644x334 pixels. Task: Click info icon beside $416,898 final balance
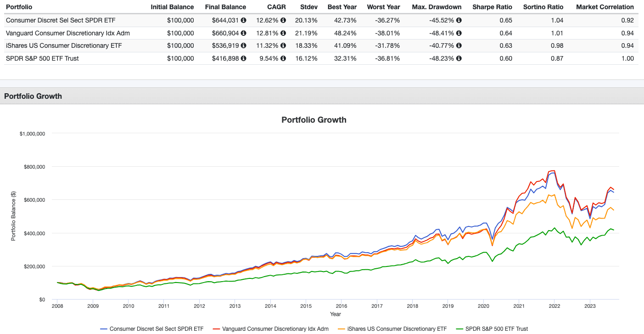pos(243,58)
